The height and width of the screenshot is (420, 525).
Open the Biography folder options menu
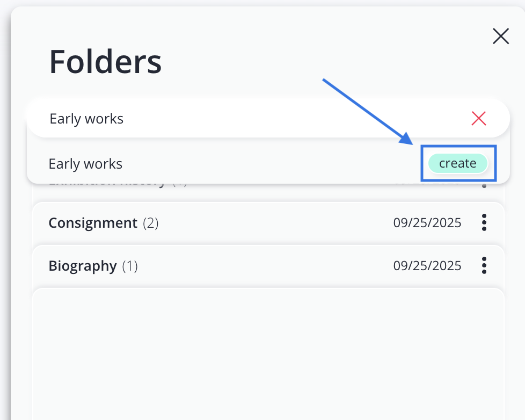click(484, 265)
